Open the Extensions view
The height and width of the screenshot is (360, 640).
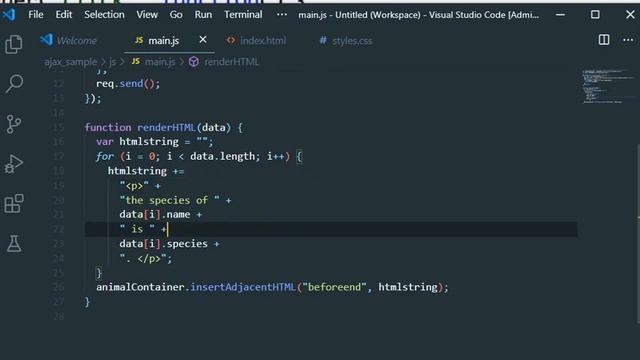14,203
